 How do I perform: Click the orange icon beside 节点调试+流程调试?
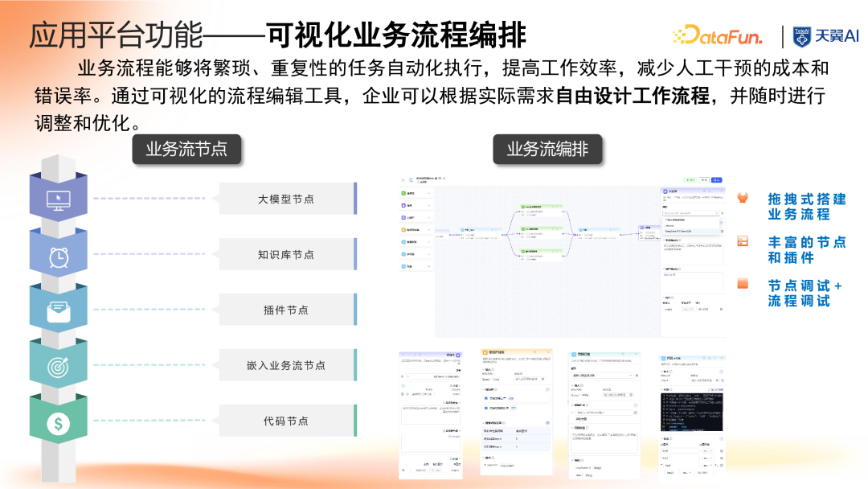(x=743, y=284)
